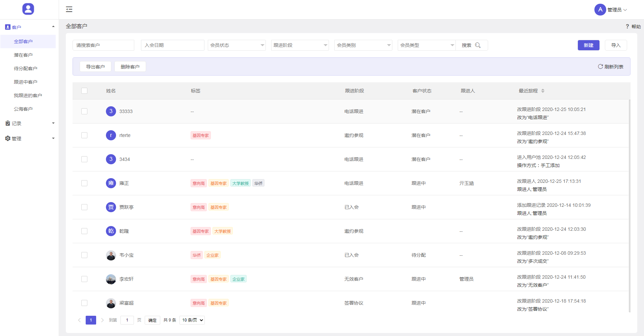This screenshot has height=336, width=644.
Task: Sort by the recent journey column arrows
Action: click(543, 91)
